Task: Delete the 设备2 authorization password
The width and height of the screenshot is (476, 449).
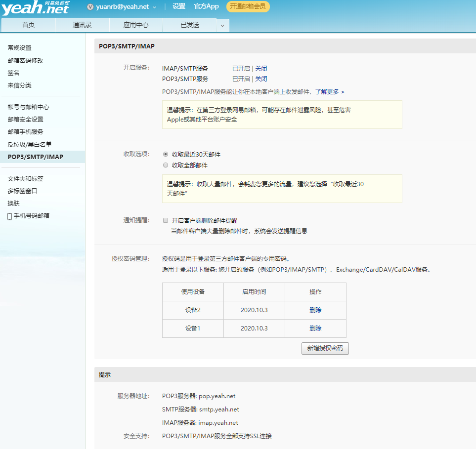Action: 315,310
